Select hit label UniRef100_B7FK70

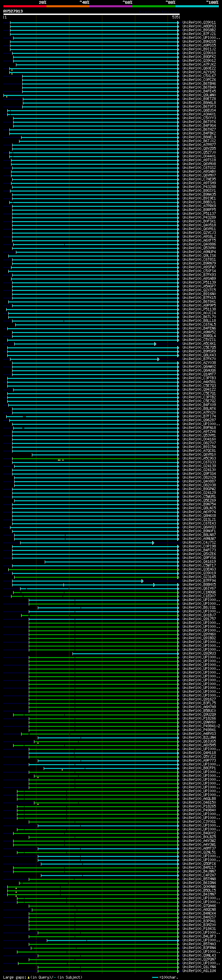tap(199, 359)
